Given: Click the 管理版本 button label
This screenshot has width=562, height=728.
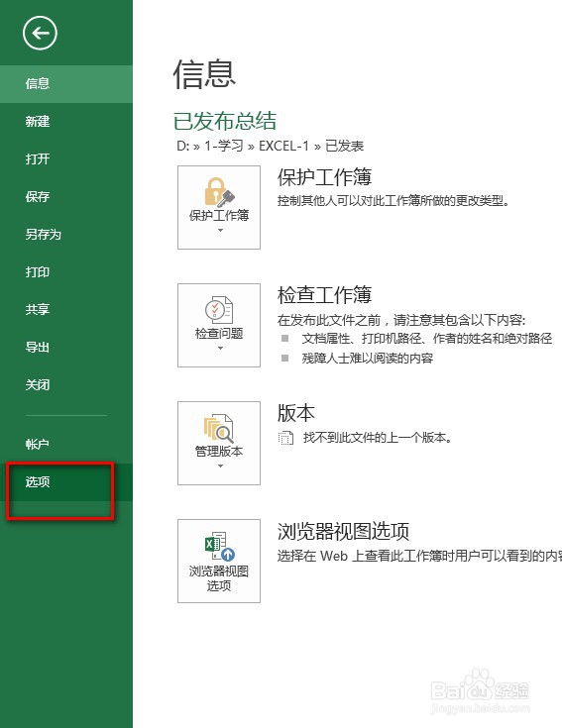Looking at the screenshot, I should 219,451.
